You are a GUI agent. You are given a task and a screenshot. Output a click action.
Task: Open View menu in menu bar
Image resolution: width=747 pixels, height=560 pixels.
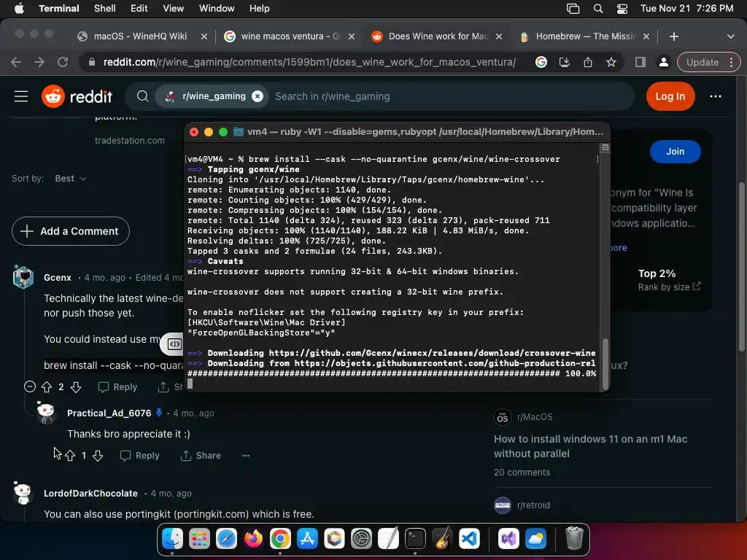pyautogui.click(x=173, y=8)
